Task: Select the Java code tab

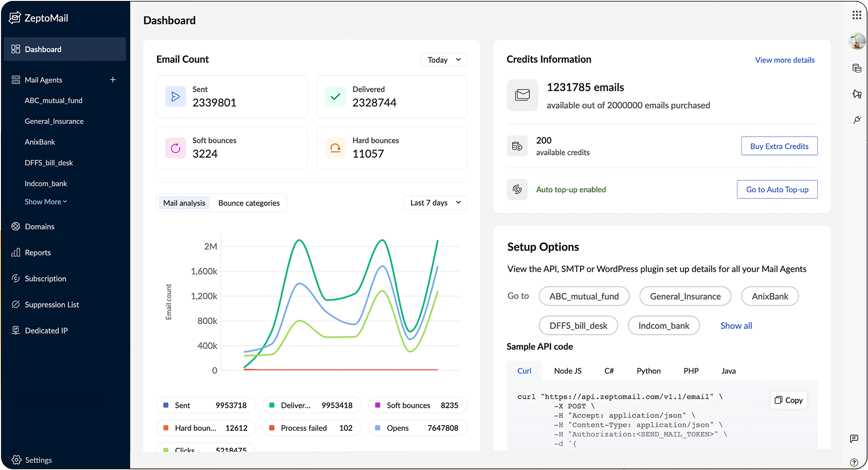Action: (729, 371)
